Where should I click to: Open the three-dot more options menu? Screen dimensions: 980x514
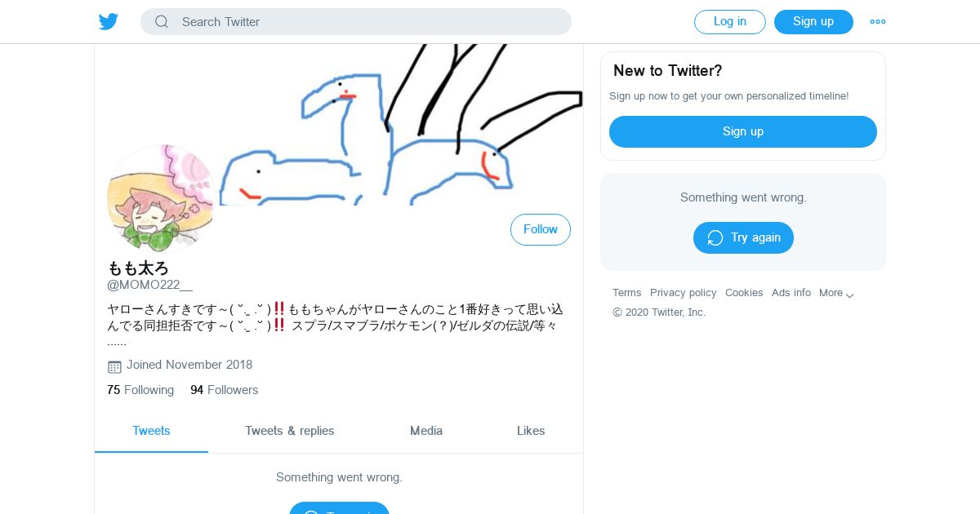coord(878,22)
